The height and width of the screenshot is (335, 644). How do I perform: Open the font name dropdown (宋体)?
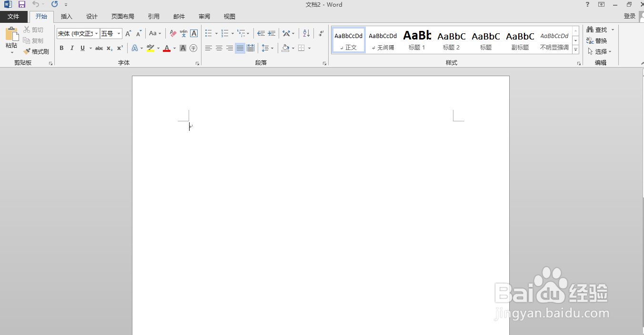pos(96,34)
